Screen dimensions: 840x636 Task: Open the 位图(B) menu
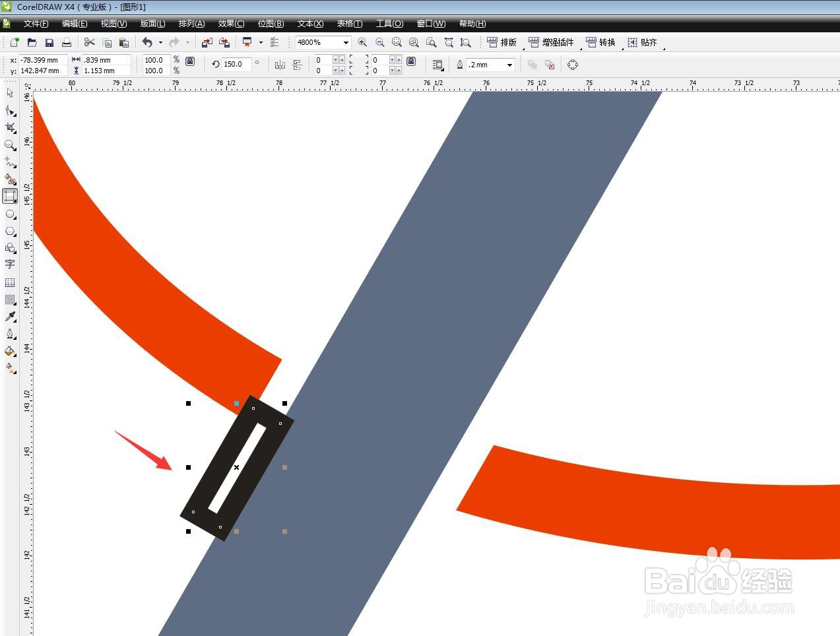[271, 24]
